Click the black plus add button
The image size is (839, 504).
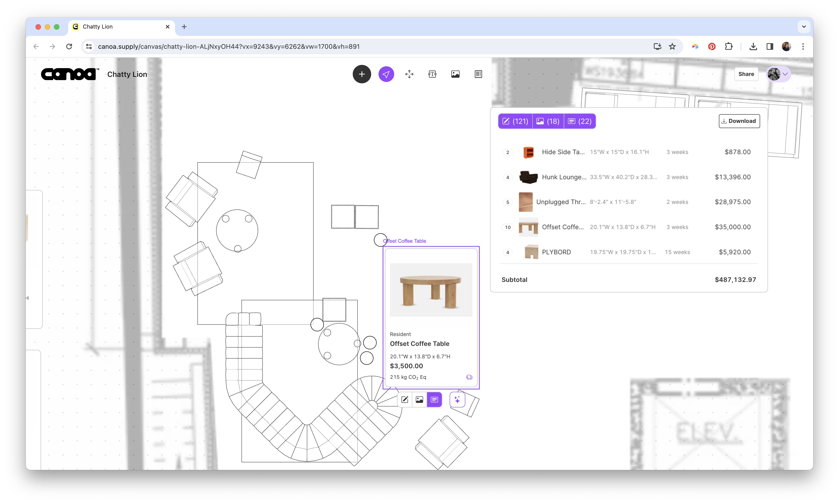(x=362, y=74)
